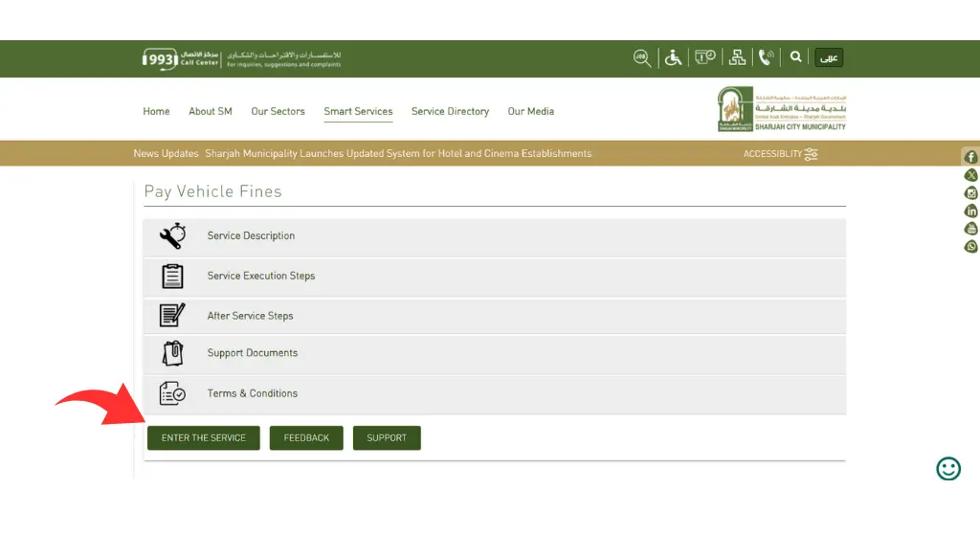Expand the Support Documents section
This screenshot has height=534, width=980.
[x=495, y=354]
